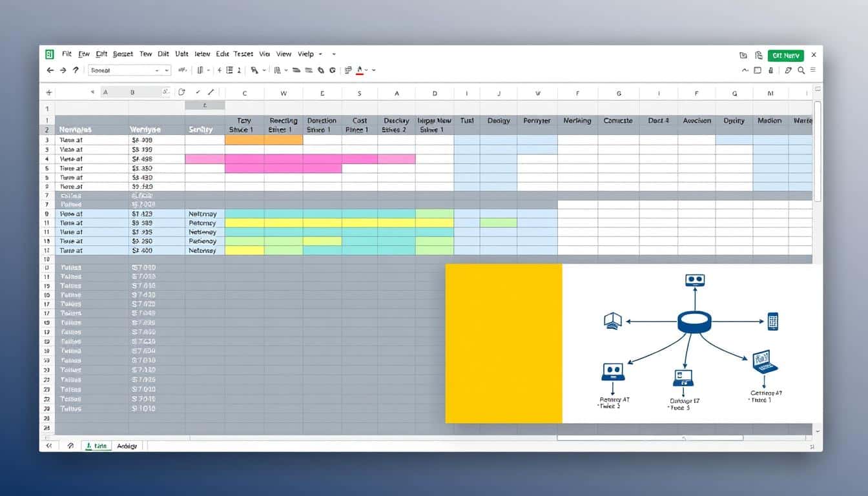Click the checkmark icon in the formula bar

coord(198,92)
